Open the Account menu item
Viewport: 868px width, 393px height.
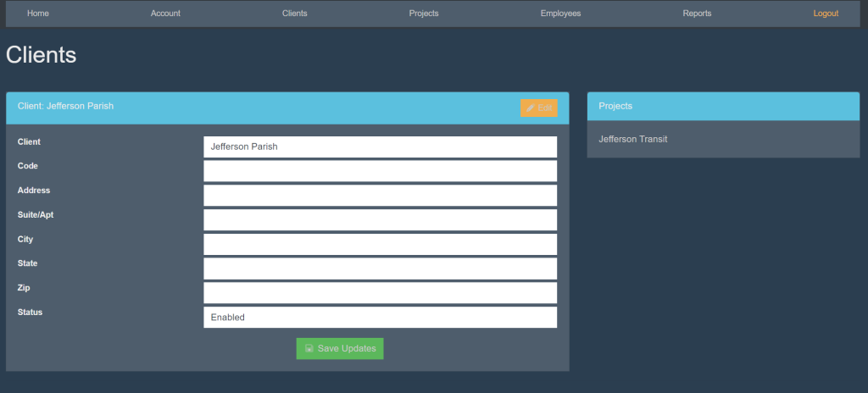click(165, 14)
